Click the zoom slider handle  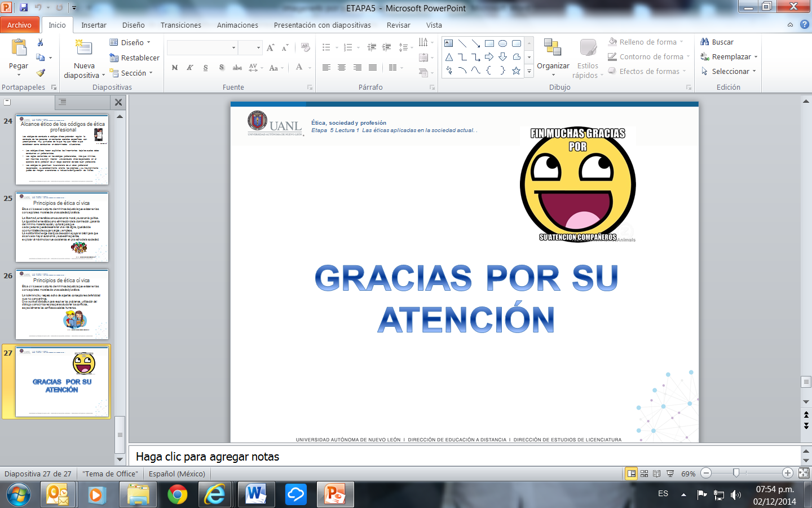click(736, 473)
